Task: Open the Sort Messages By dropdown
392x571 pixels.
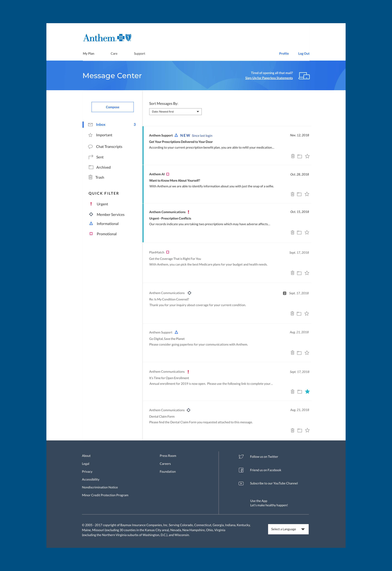Action: (175, 112)
